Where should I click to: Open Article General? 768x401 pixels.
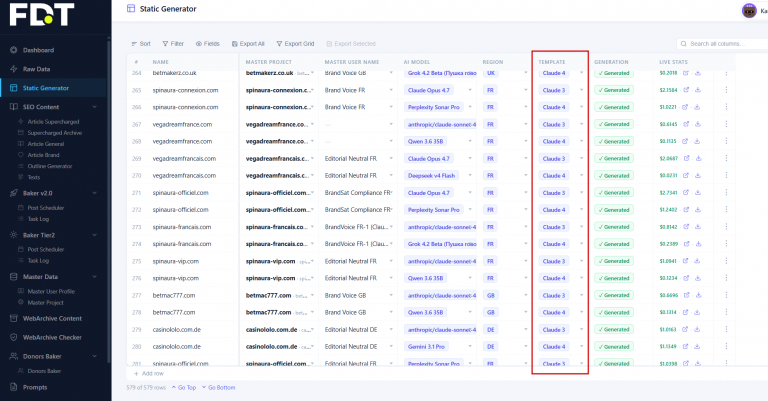tap(46, 144)
